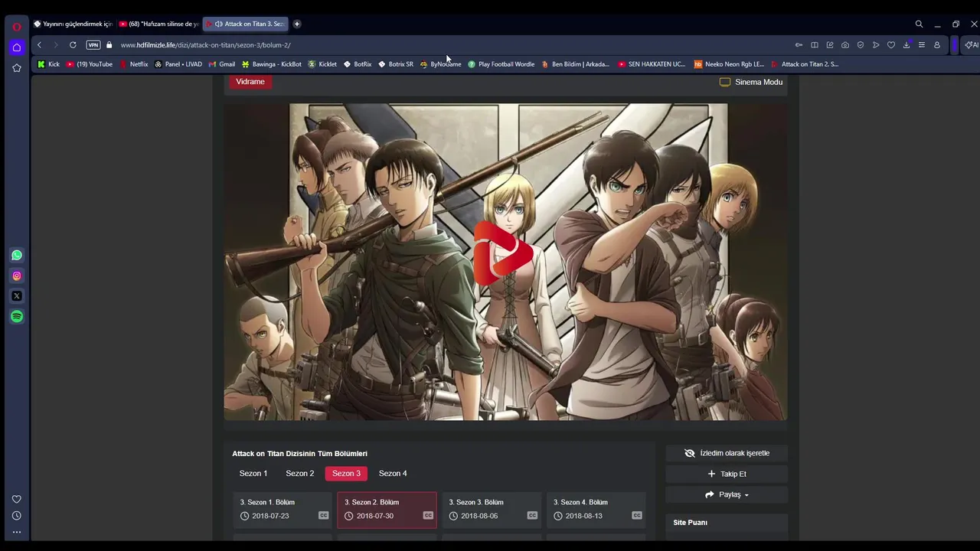
Task: Open sidebar three-dots settings
Action: [16, 532]
